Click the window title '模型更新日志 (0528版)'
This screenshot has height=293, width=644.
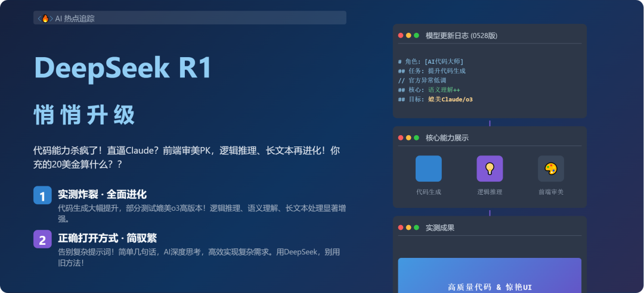462,36
